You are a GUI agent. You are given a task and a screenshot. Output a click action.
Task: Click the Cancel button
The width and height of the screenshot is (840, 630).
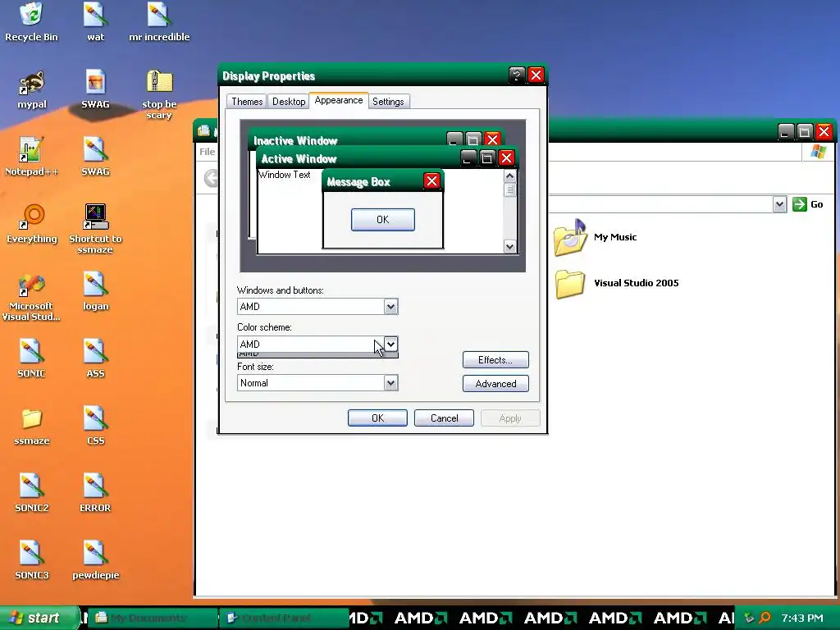coord(444,418)
